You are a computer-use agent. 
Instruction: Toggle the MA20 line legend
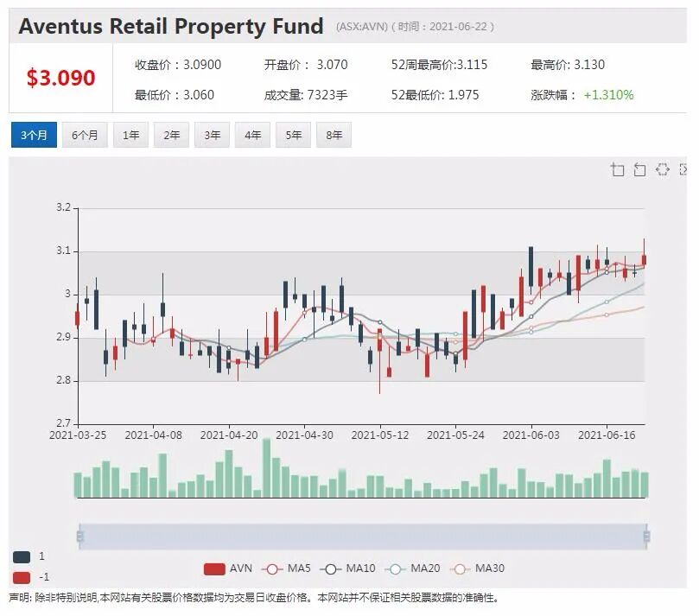[x=412, y=568]
